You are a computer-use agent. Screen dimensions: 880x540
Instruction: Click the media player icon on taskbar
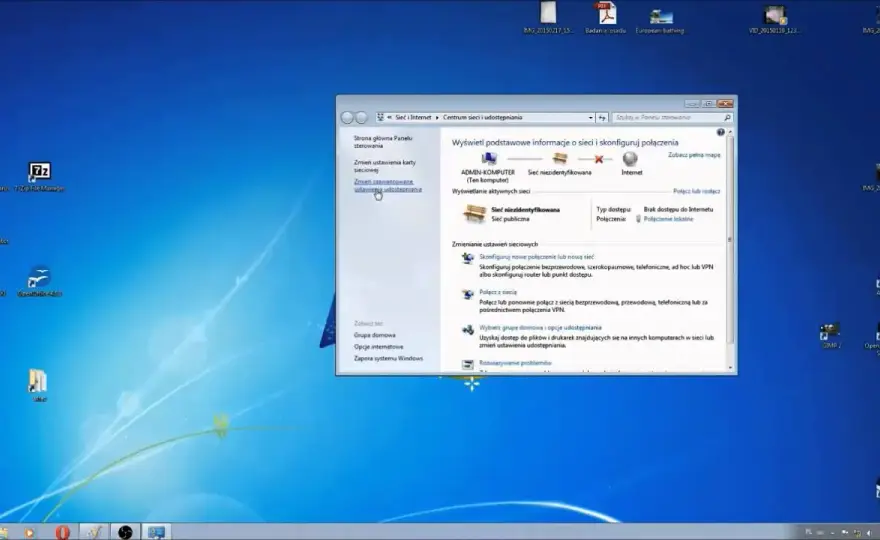(29, 532)
